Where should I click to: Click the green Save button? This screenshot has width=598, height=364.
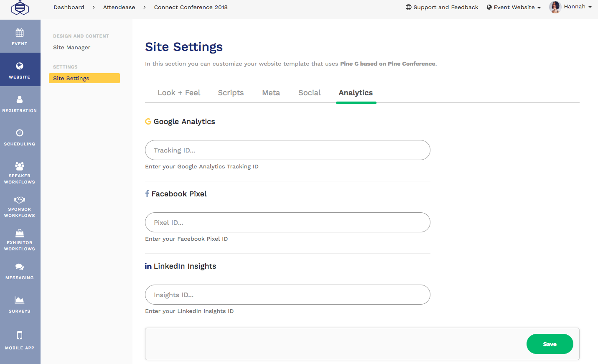click(550, 344)
